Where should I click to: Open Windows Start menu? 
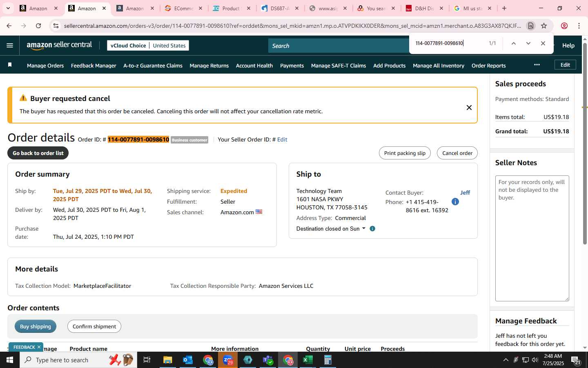pos(10,360)
